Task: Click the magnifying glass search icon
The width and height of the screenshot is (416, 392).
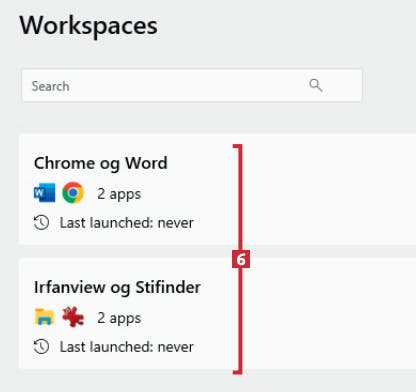Action: [315, 85]
